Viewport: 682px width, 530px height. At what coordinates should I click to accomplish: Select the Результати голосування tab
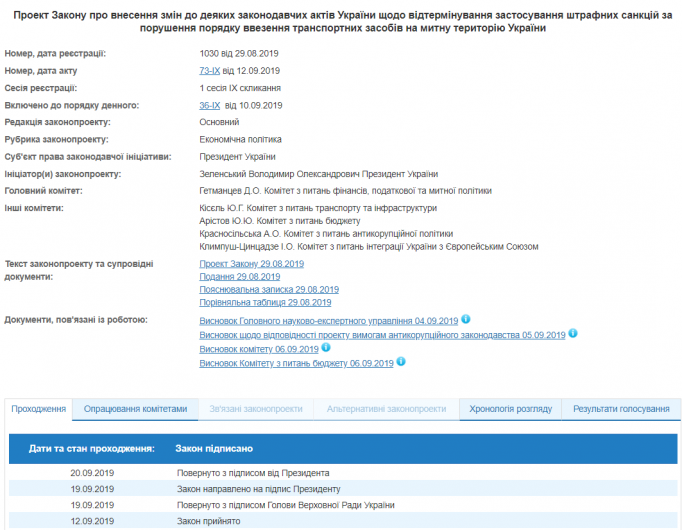pos(621,409)
